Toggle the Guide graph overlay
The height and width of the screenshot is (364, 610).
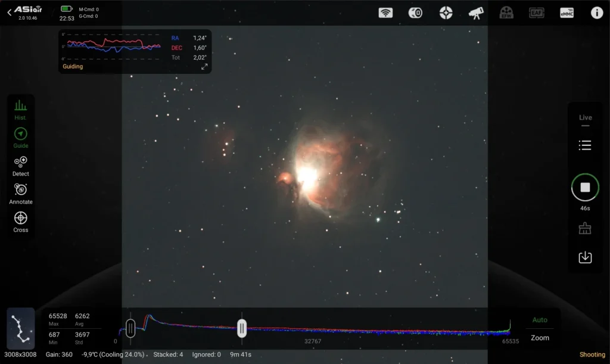(21, 137)
